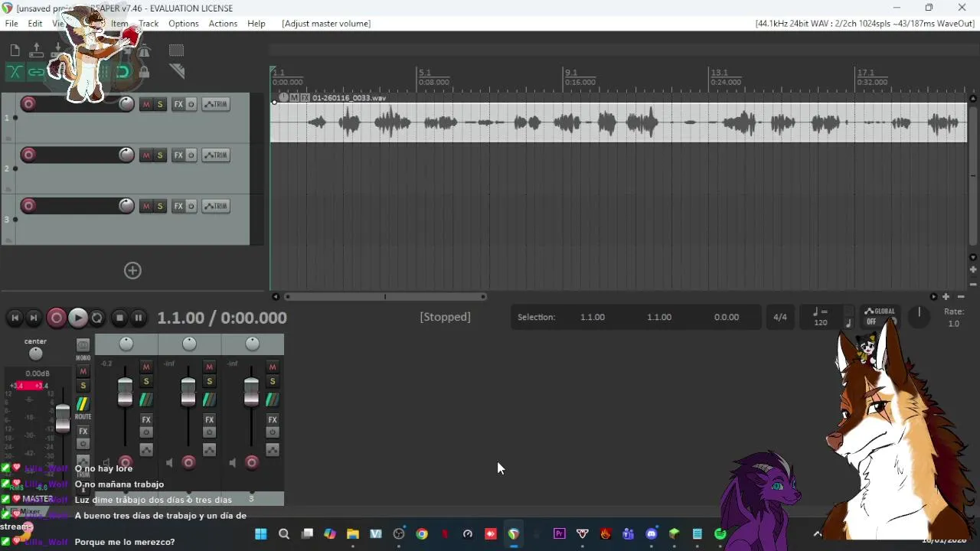This screenshot has height=551, width=980.
Task: Click the transport Play button
Action: 77,318
